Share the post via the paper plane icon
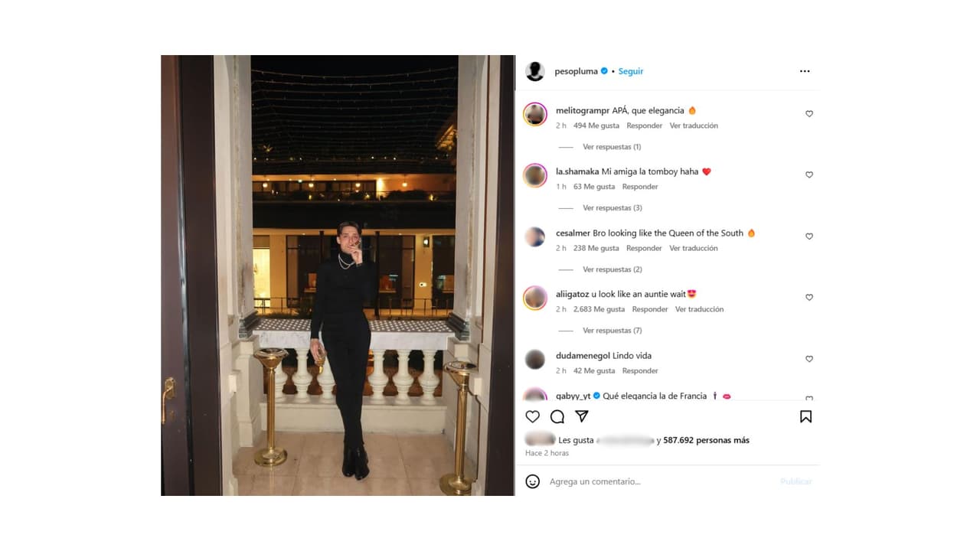 [x=582, y=416]
